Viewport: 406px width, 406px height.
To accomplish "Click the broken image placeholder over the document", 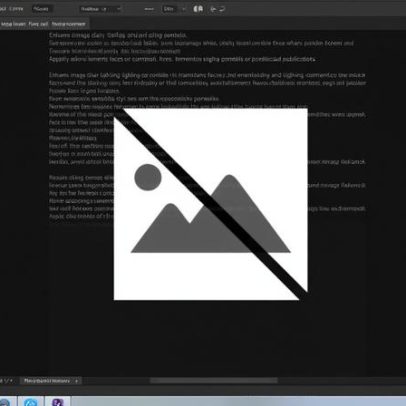I will [211, 204].
